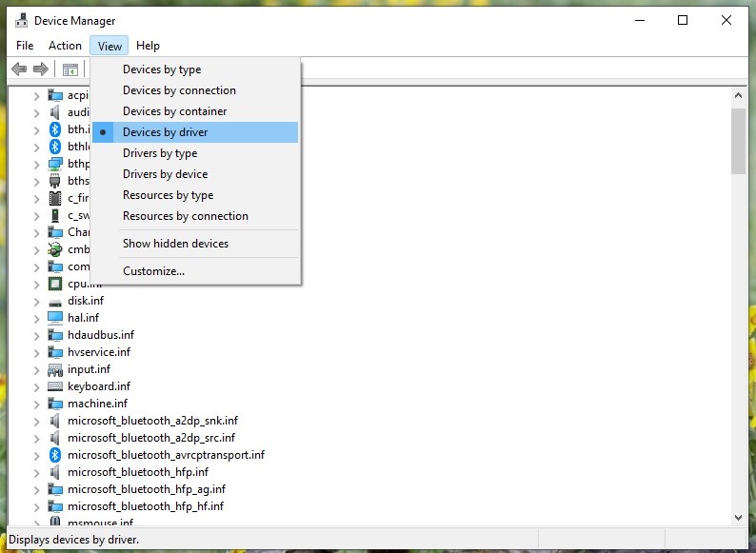The width and height of the screenshot is (756, 553).
Task: Click the Back arrow toolbar icon
Action: click(18, 69)
